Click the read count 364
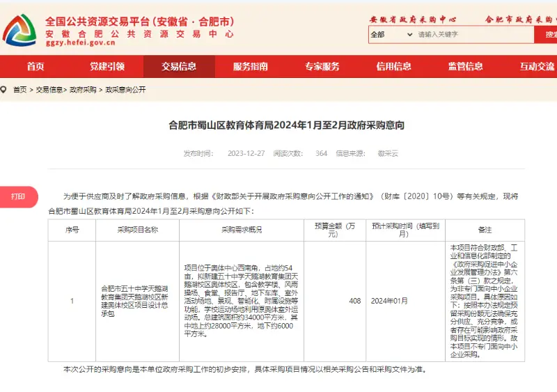Image resolution: width=557 pixels, height=392 pixels. pos(321,153)
